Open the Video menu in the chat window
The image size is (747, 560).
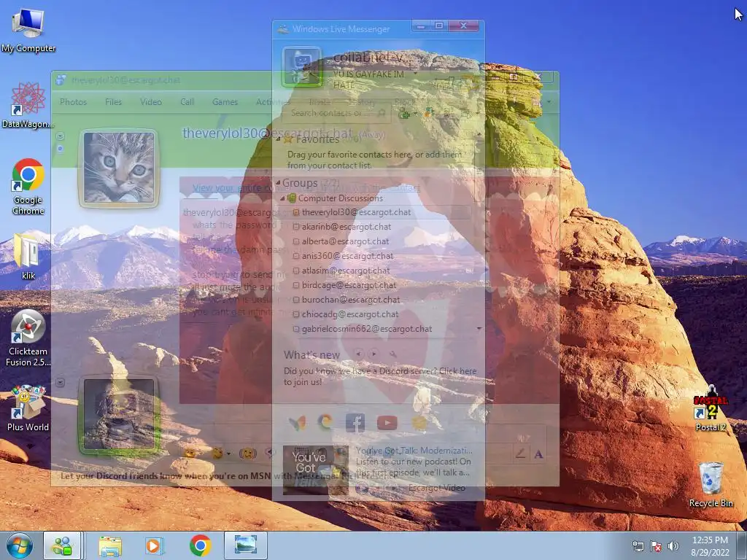(x=150, y=101)
